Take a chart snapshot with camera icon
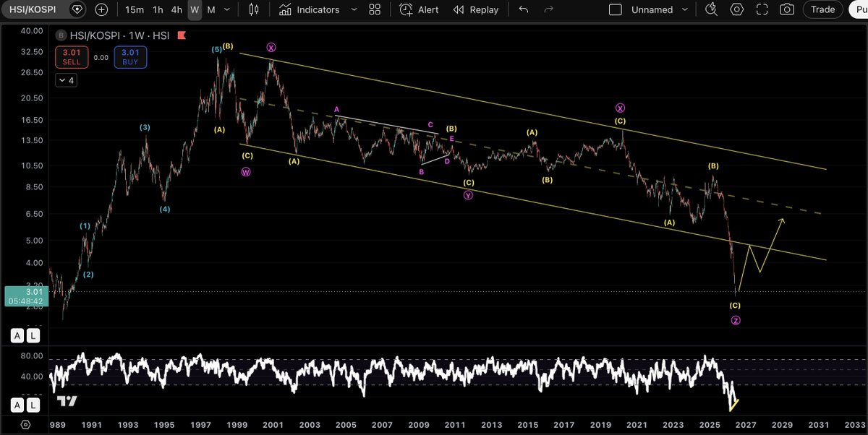 pos(787,9)
